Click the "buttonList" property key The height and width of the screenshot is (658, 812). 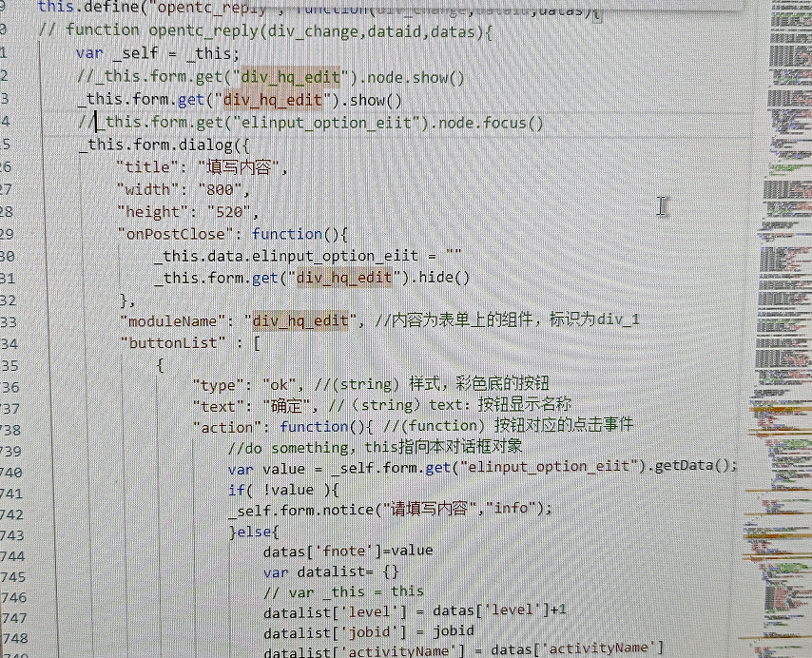point(173,342)
